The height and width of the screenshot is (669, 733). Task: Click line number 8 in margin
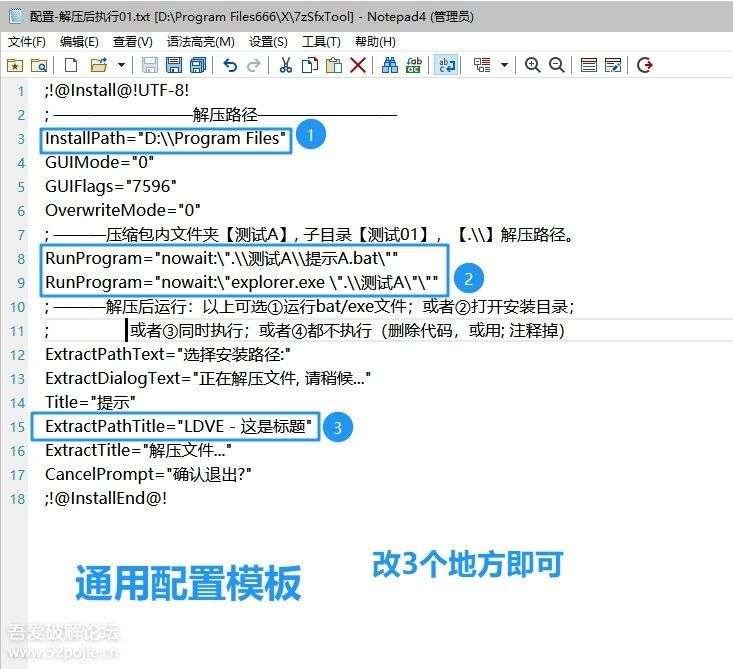click(21, 259)
